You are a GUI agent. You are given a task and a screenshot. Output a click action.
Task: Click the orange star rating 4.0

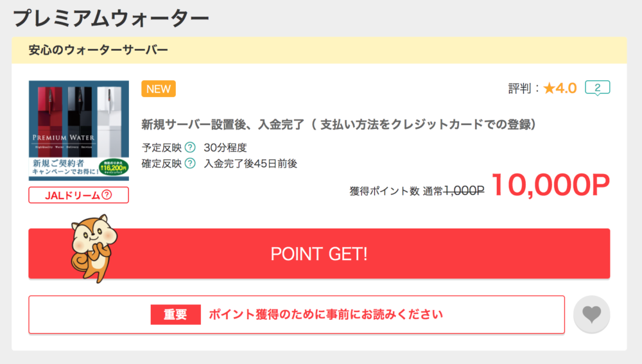pos(560,88)
